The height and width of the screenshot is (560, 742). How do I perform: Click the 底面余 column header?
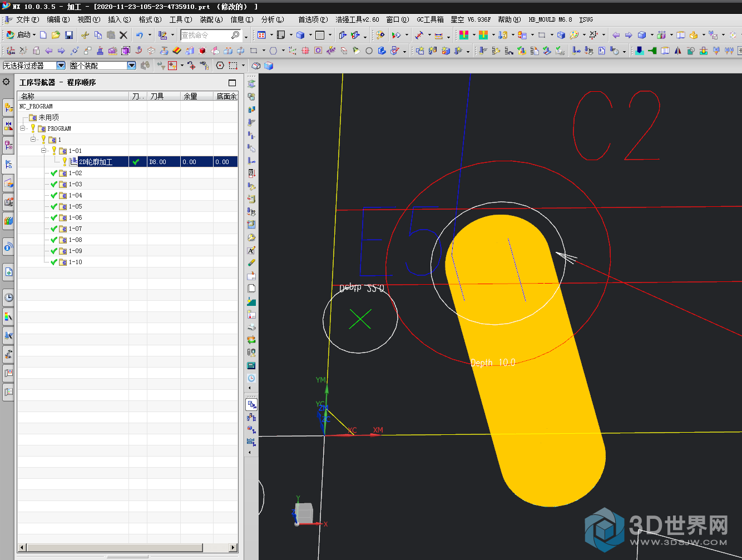pyautogui.click(x=226, y=96)
